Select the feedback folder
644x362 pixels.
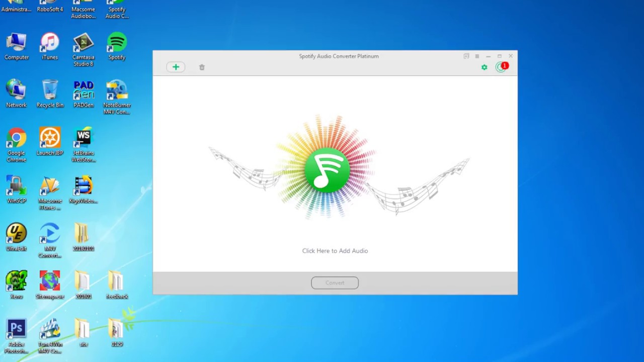[x=117, y=285]
